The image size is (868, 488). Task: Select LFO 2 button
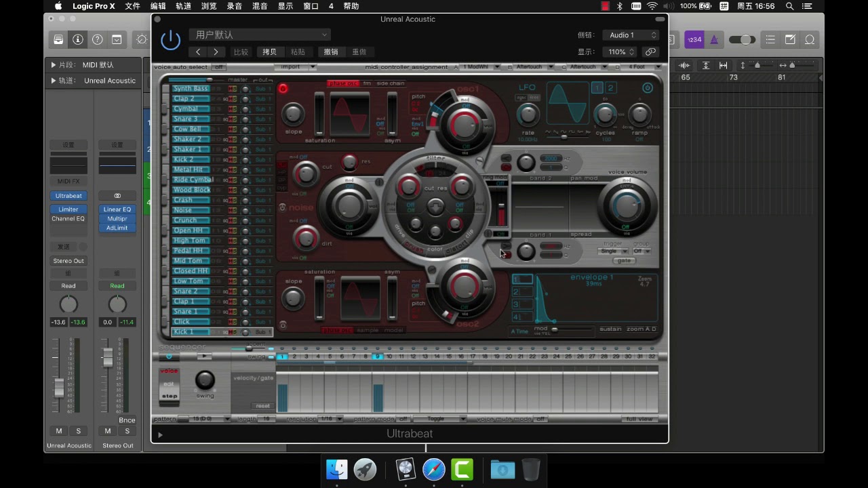click(x=610, y=88)
